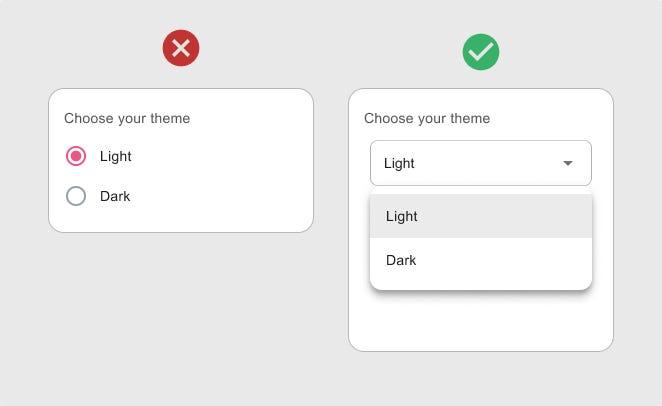Click the green checkmark icon
This screenshot has height=406, width=662.
tap(481, 52)
